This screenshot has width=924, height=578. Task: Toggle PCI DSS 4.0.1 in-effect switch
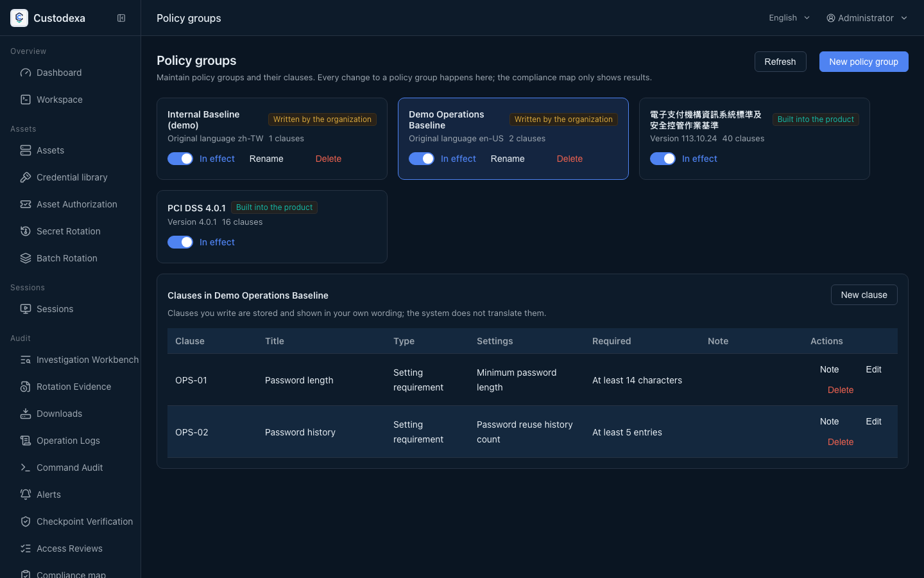[x=180, y=242]
